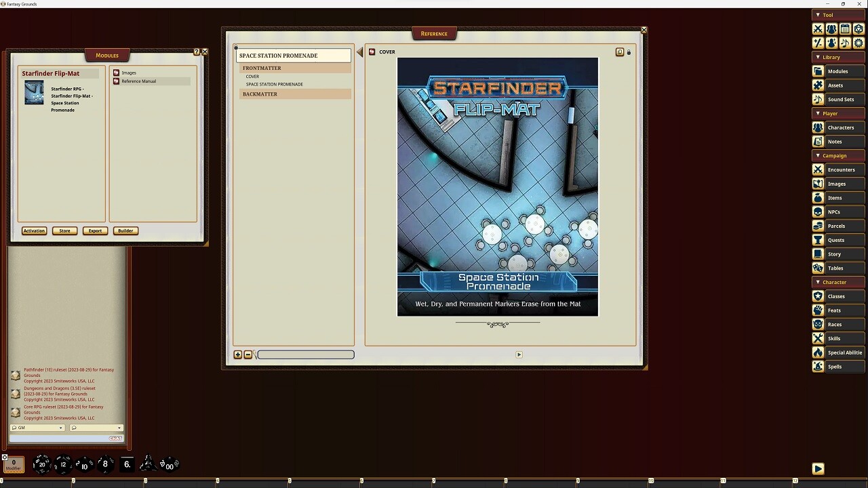Viewport: 868px width, 488px height.
Task: Open the Images campaign icon
Action: (818, 183)
